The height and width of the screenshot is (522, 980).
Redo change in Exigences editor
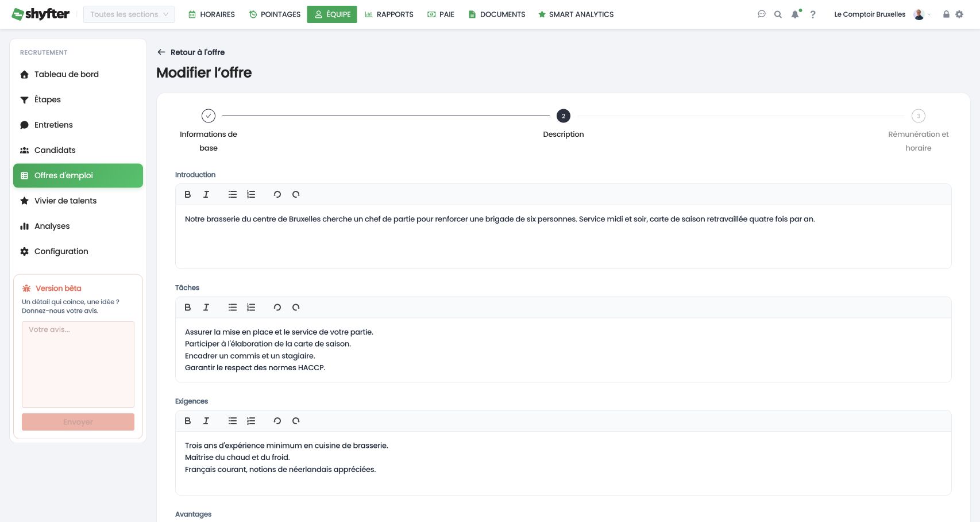pyautogui.click(x=296, y=421)
